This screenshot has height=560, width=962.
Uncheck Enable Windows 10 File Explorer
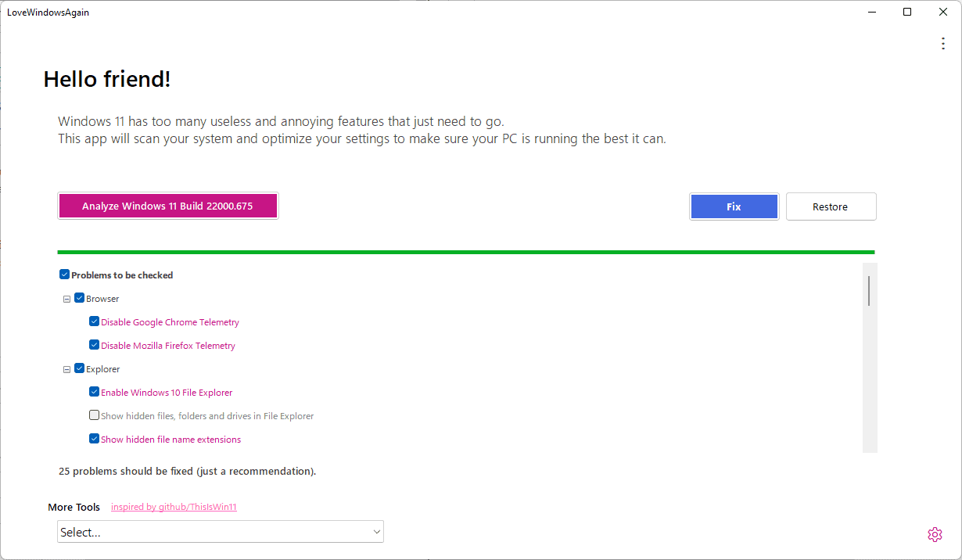(x=94, y=391)
